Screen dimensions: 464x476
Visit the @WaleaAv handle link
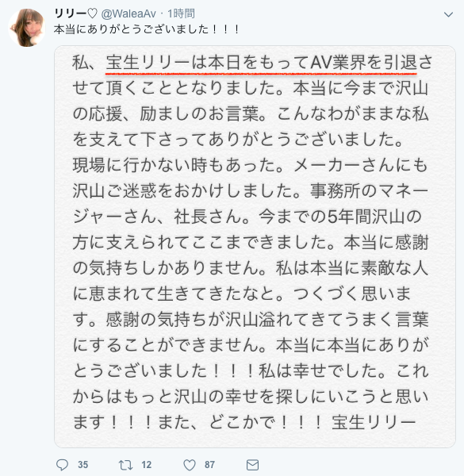(128, 13)
